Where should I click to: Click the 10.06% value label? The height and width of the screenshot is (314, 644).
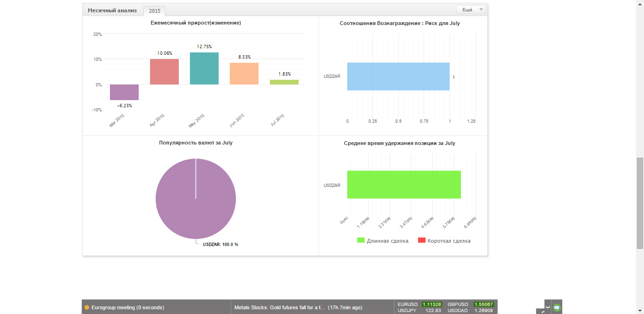coord(165,53)
